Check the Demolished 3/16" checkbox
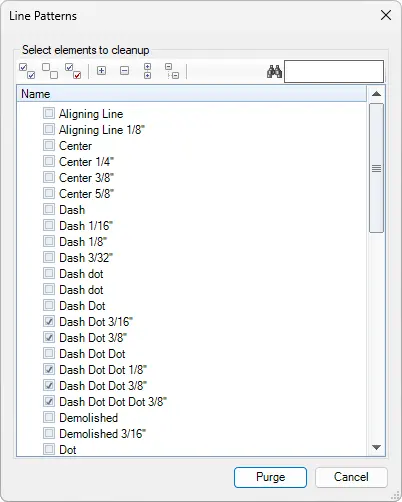The image size is (402, 502). 49,433
